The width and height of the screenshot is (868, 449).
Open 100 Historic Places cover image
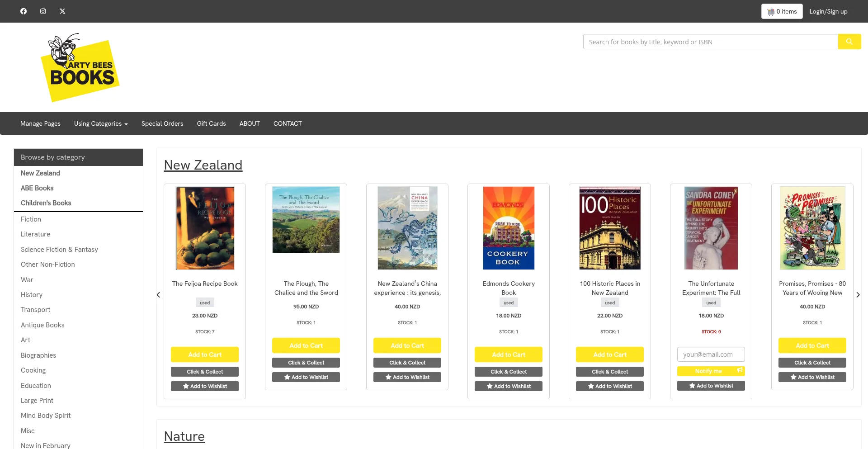[x=610, y=228]
